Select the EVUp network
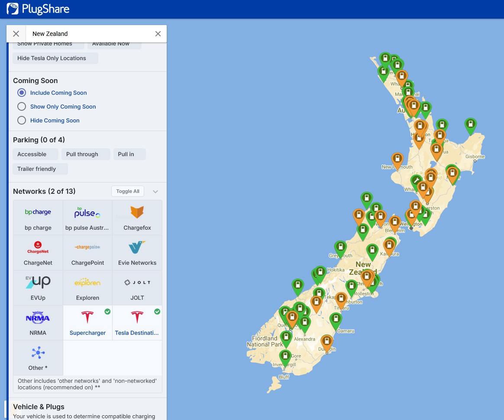Screen dimensions: 504x420 38,288
